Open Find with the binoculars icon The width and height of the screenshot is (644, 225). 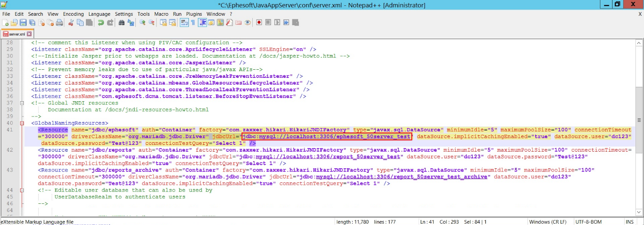[x=121, y=22]
